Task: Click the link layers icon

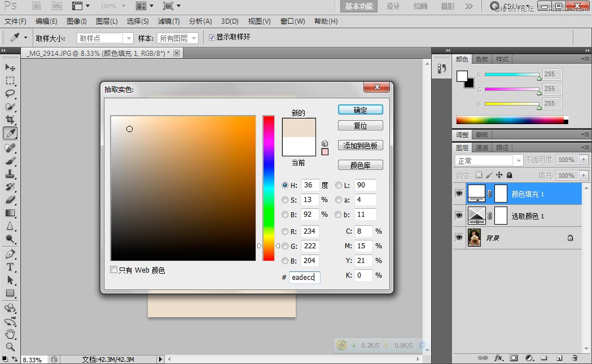Action: point(483,358)
